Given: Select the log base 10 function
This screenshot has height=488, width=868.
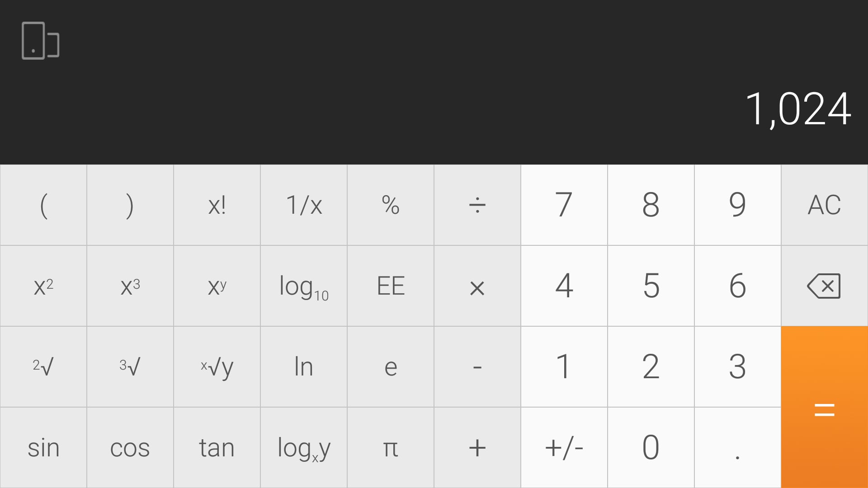Looking at the screenshot, I should (x=304, y=286).
